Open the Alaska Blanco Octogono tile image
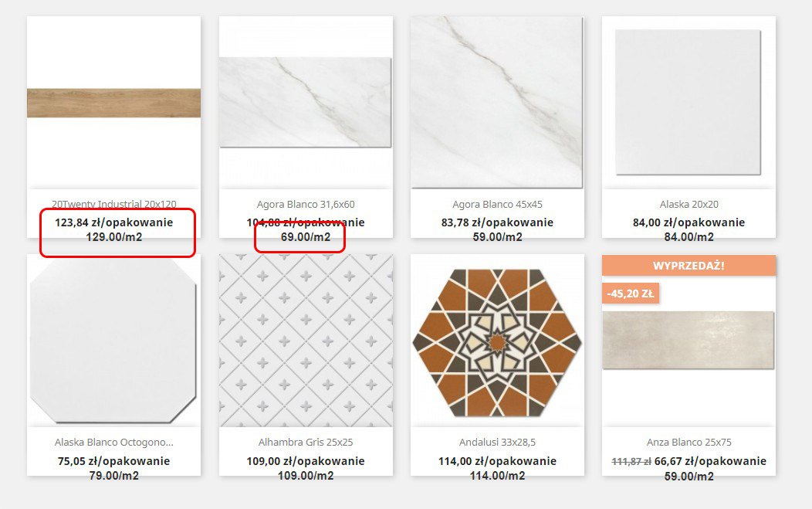Screen dimensions: 812x509 click(113, 341)
